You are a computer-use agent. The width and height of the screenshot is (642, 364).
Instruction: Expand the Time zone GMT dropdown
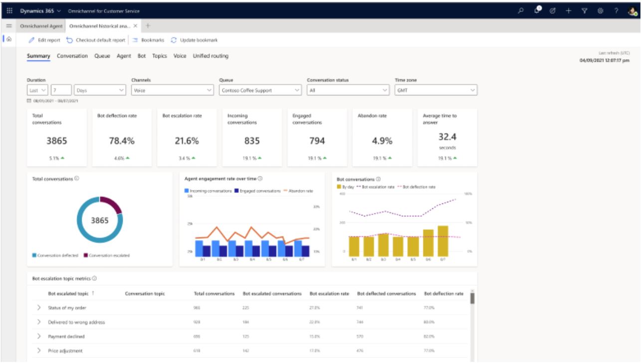pyautogui.click(x=435, y=90)
